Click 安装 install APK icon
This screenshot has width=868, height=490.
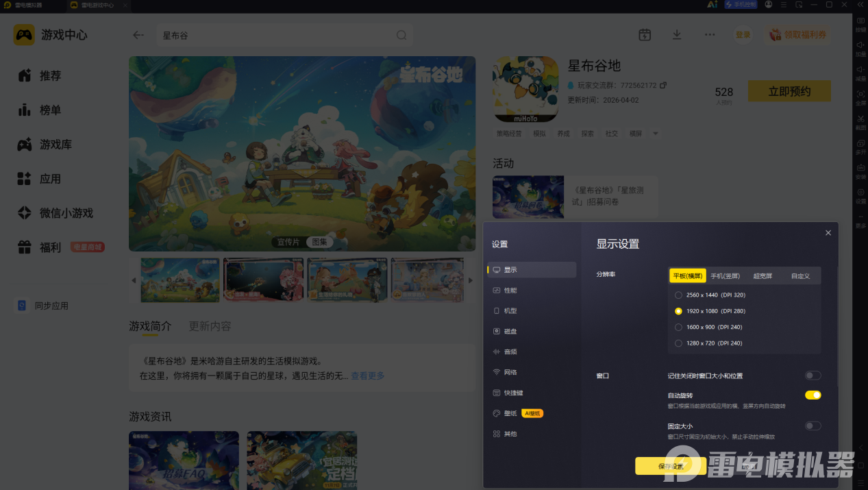click(x=860, y=171)
